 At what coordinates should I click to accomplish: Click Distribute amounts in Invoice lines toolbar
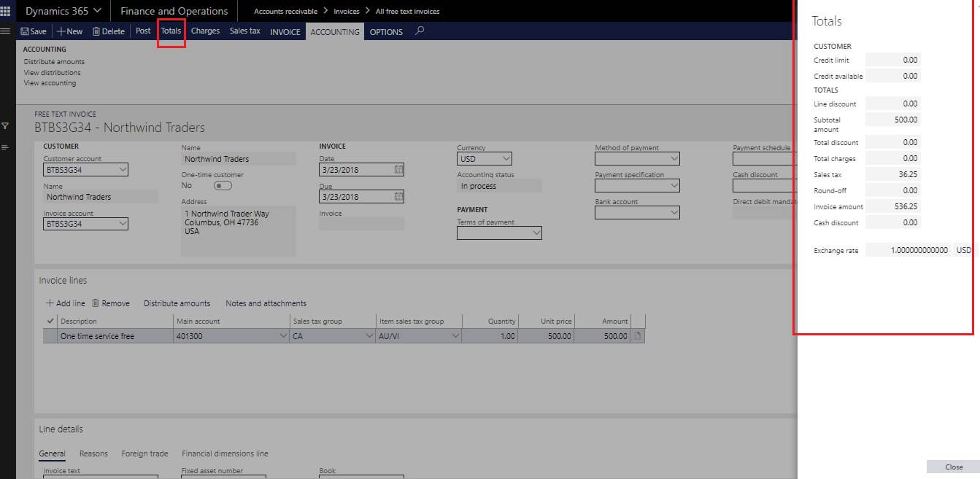(x=177, y=303)
